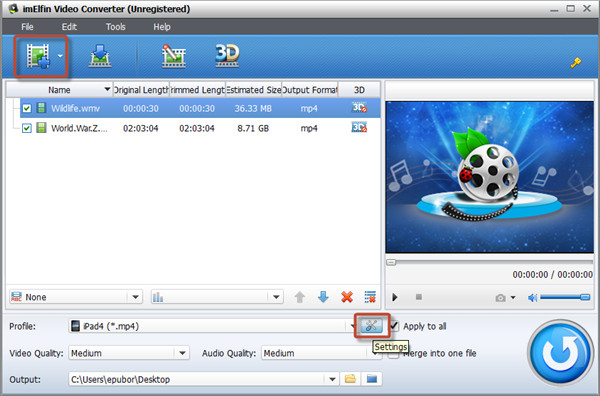Open profile Settings wrench icon
Viewport: 600px width, 396px height.
click(372, 326)
